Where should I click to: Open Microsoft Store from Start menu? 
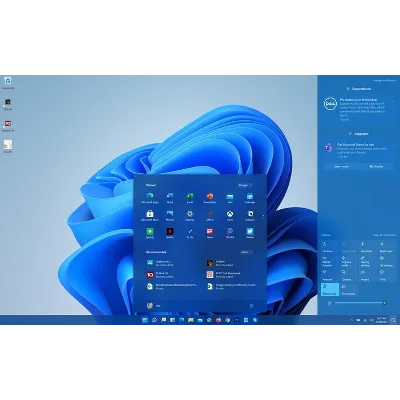click(x=150, y=216)
